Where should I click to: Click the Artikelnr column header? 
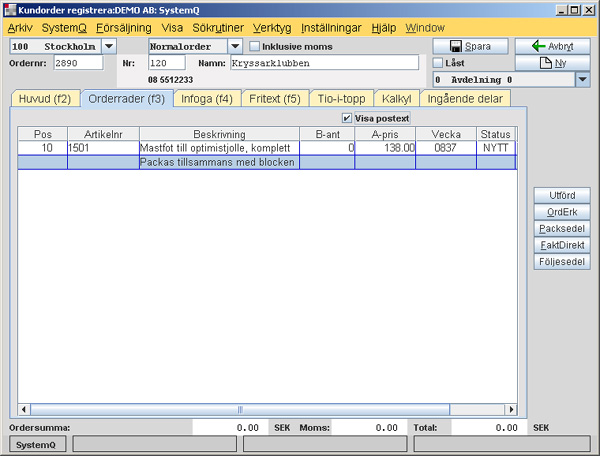click(103, 134)
